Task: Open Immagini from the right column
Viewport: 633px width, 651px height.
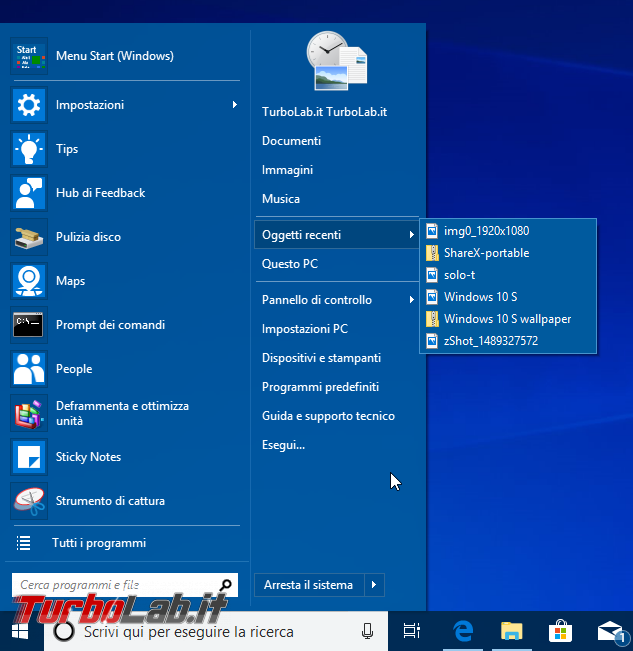Action: (x=287, y=170)
